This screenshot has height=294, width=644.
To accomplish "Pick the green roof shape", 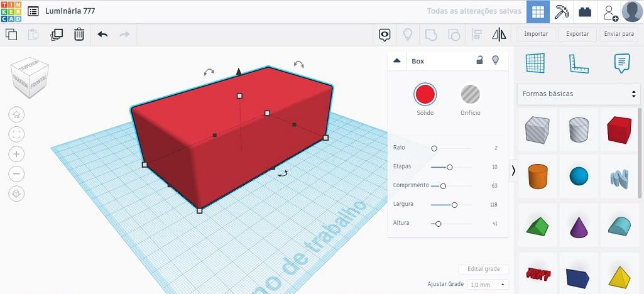I will (537, 227).
